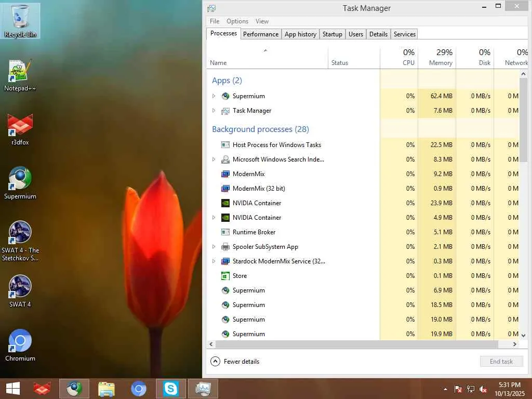Screen dimensions: 532x399
Task: Collapse view with Fewer details arrow
Action: pyautogui.click(x=215, y=362)
